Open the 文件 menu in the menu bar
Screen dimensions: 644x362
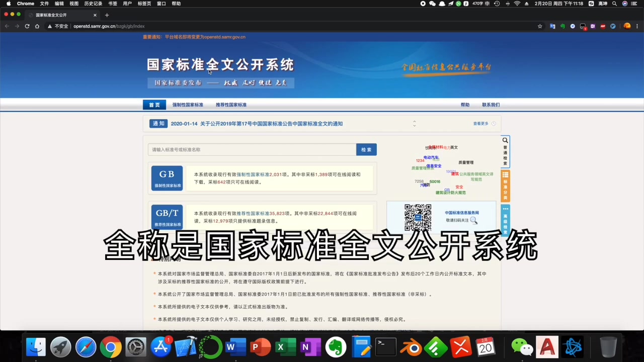(x=44, y=4)
